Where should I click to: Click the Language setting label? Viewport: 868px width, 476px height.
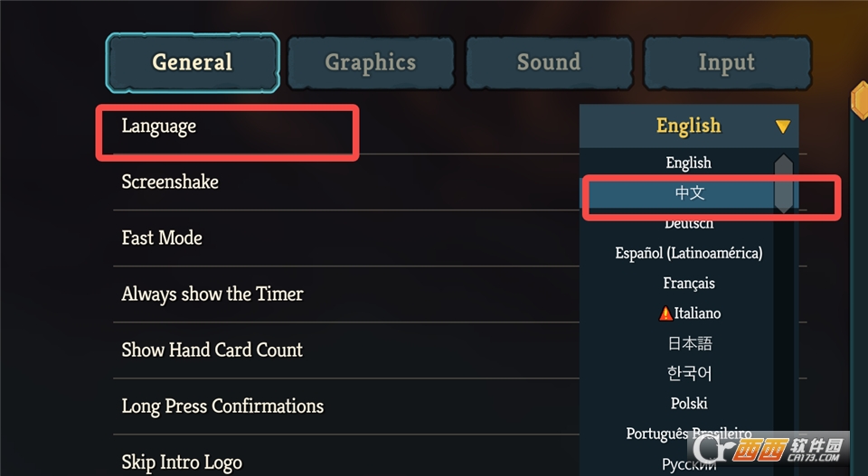click(159, 126)
